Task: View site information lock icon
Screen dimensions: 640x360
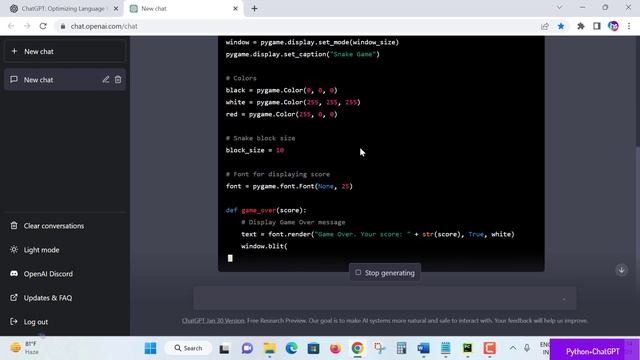Action: click(62, 26)
